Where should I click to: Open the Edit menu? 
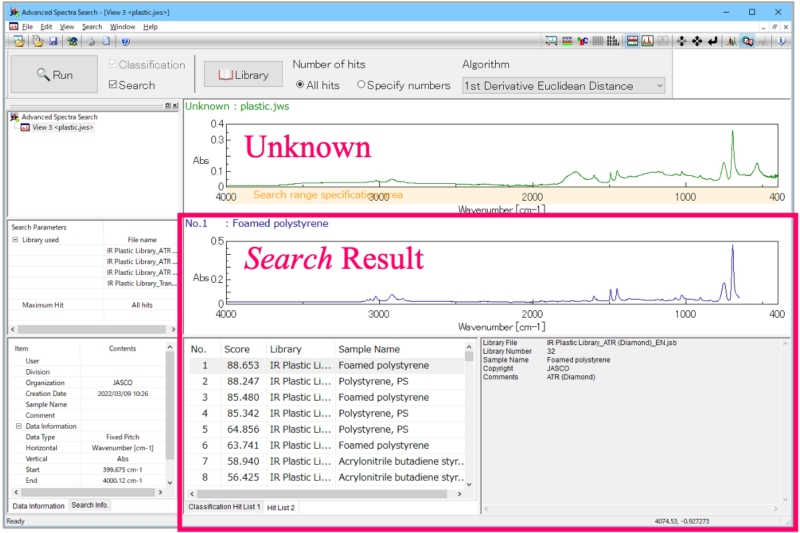click(x=46, y=27)
